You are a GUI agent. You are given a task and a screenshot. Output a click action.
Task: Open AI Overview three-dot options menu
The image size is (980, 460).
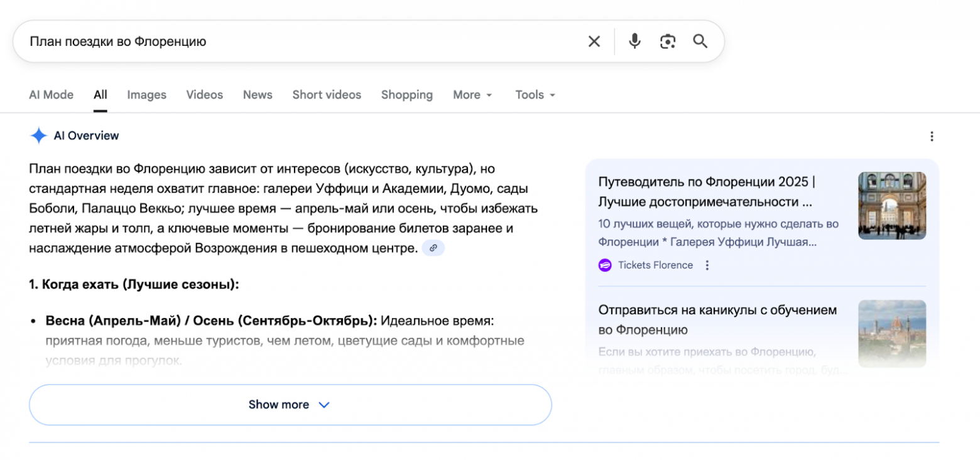point(932,136)
